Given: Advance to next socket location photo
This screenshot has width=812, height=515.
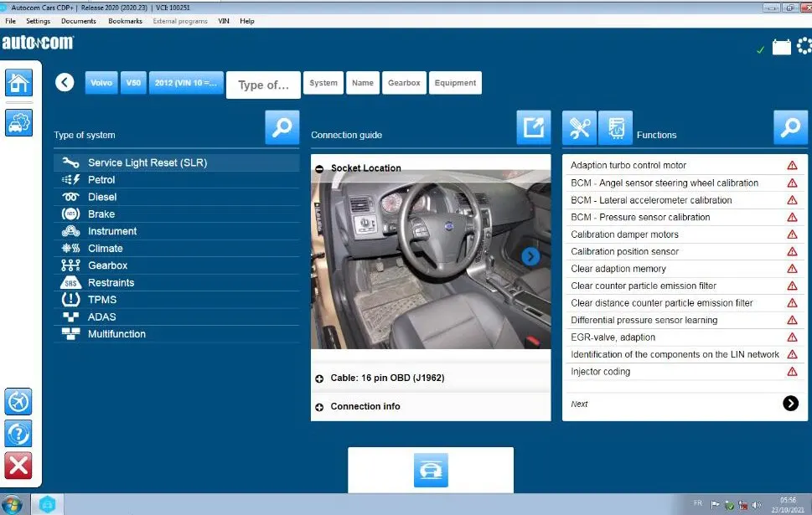Looking at the screenshot, I should 530,256.
